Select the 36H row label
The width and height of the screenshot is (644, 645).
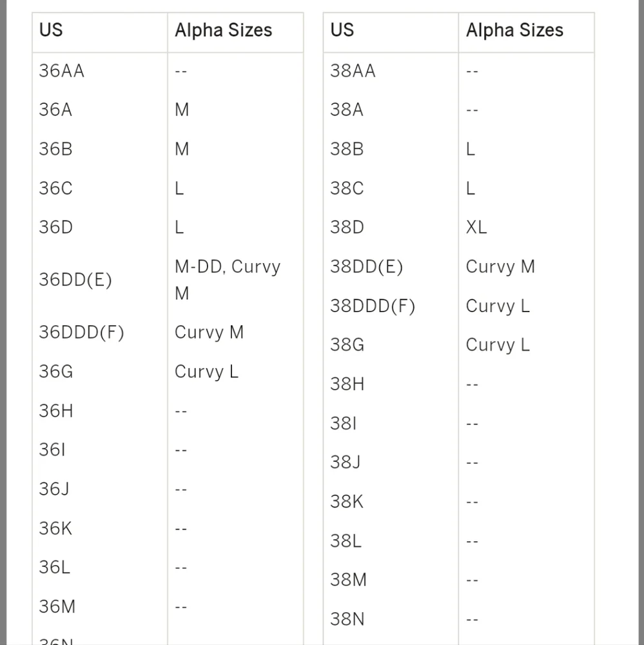click(56, 411)
